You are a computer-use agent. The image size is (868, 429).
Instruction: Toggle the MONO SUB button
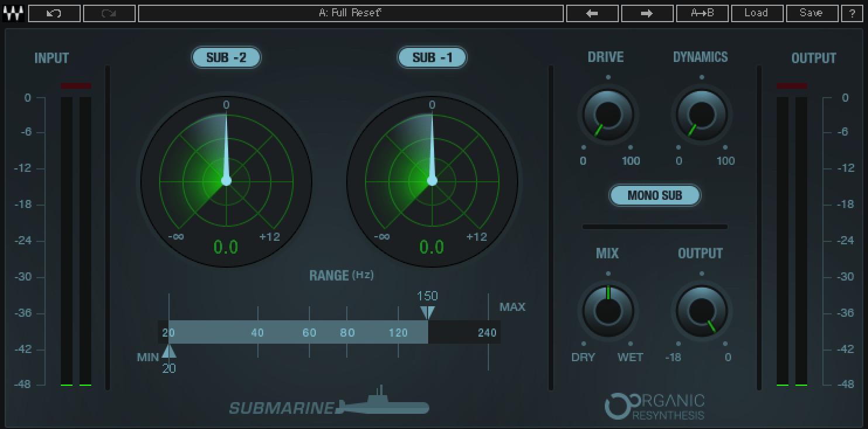655,195
